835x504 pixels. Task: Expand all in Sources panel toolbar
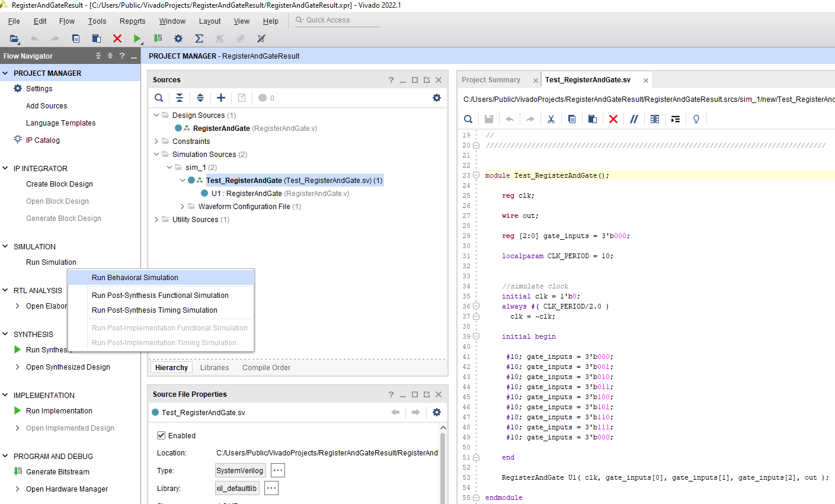click(200, 98)
